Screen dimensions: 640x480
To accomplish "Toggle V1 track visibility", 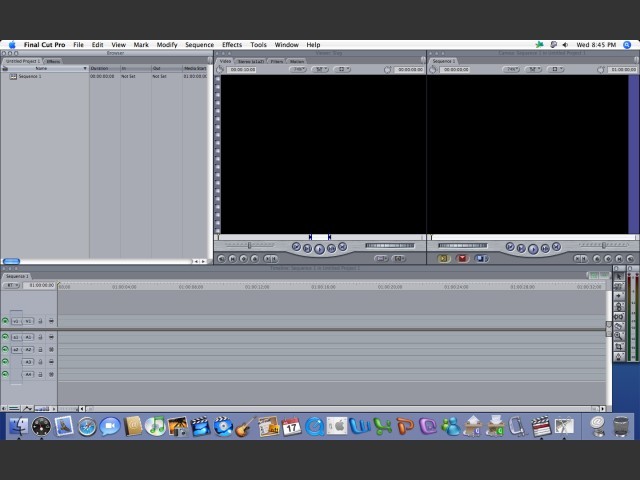I will point(5,321).
